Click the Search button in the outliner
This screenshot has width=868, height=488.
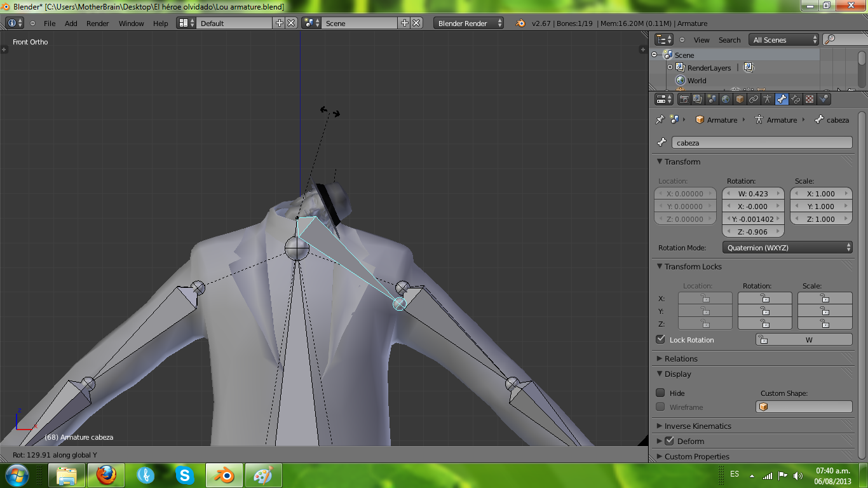coord(729,40)
